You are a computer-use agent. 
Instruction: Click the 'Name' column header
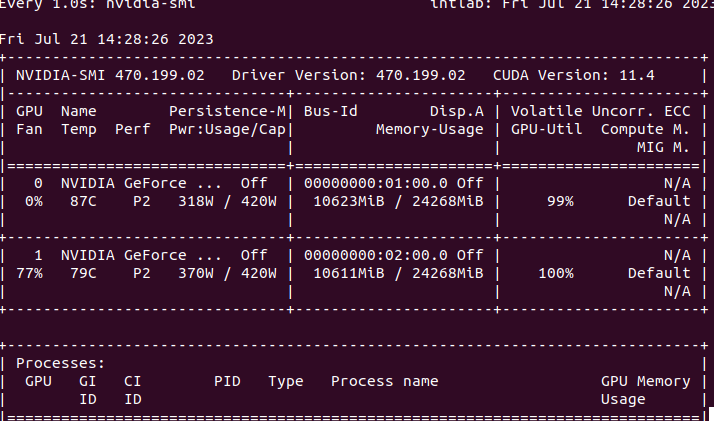pyautogui.click(x=79, y=111)
